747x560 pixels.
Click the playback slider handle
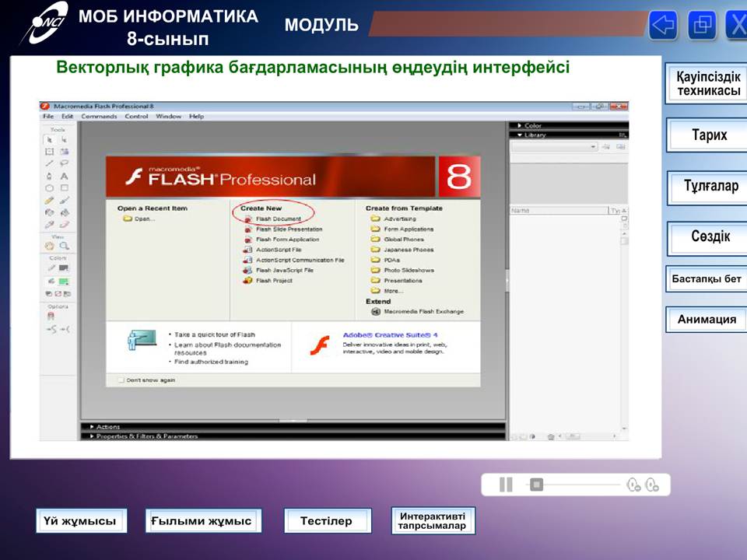[536, 485]
